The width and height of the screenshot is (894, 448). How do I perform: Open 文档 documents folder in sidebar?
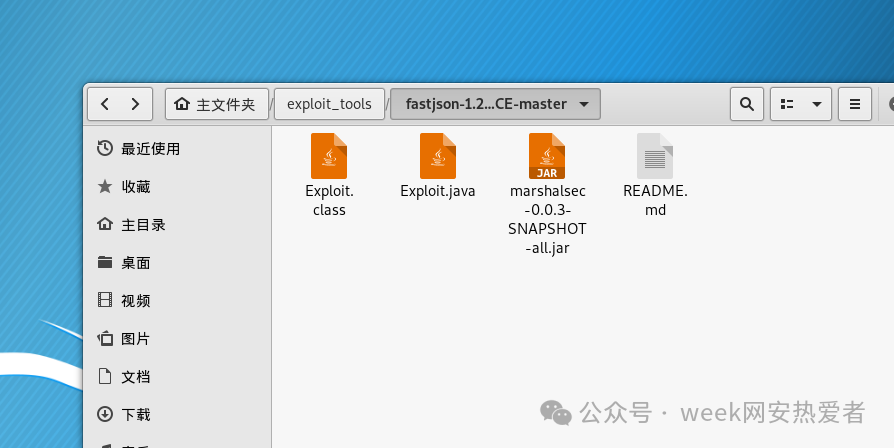(177, 377)
